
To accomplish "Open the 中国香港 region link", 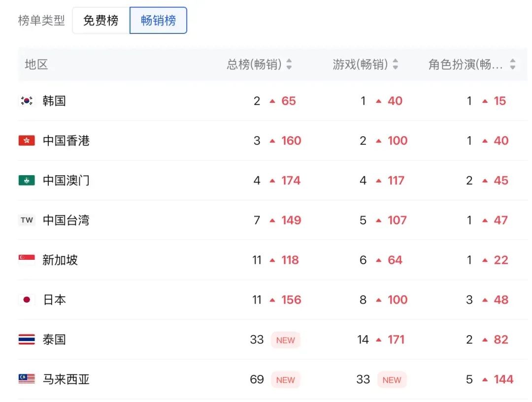I will coord(66,141).
